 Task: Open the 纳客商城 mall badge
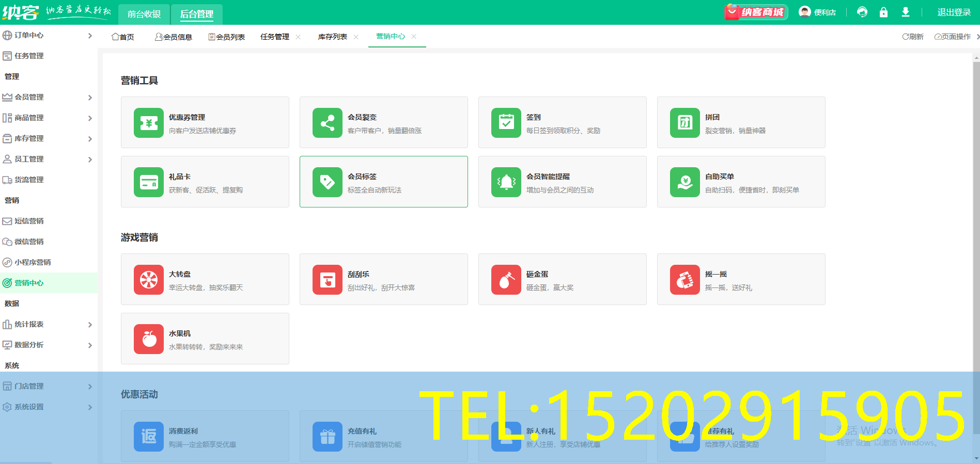[756, 12]
